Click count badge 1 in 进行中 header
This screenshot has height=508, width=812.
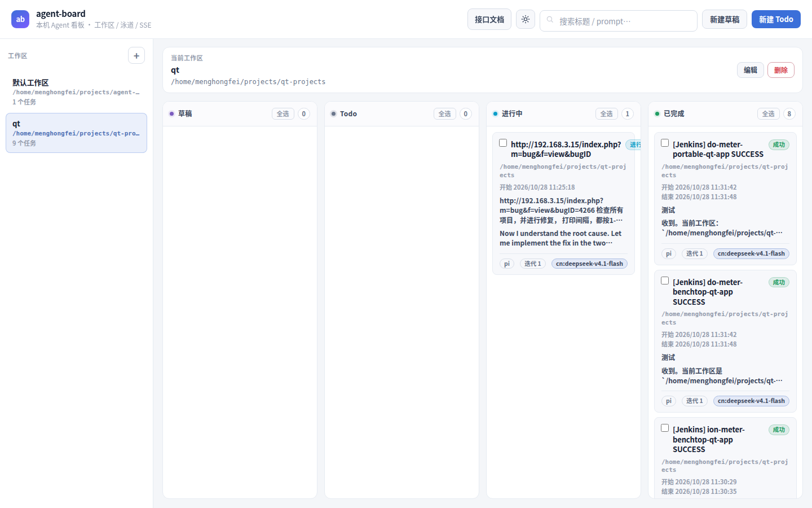pyautogui.click(x=627, y=114)
